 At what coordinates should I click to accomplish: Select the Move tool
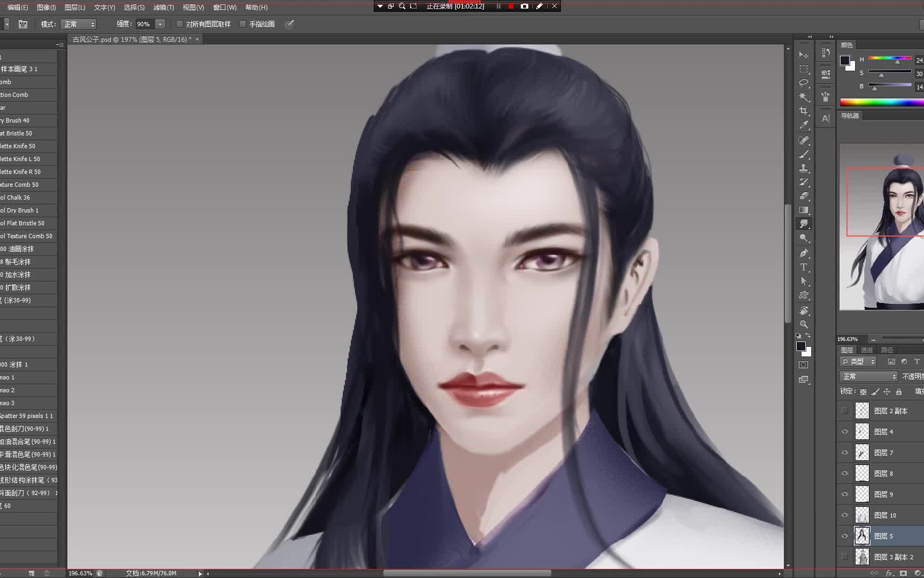coord(804,56)
